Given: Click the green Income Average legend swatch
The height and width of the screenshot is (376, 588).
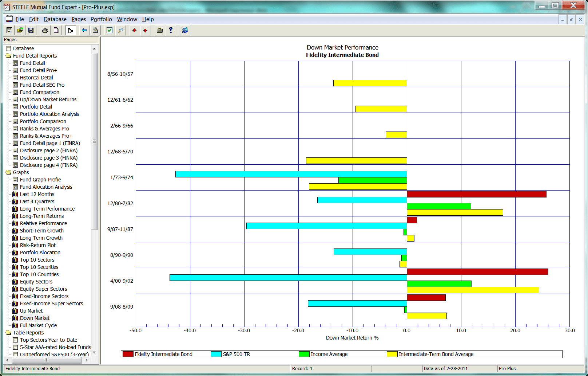Looking at the screenshot, I should (304, 354).
